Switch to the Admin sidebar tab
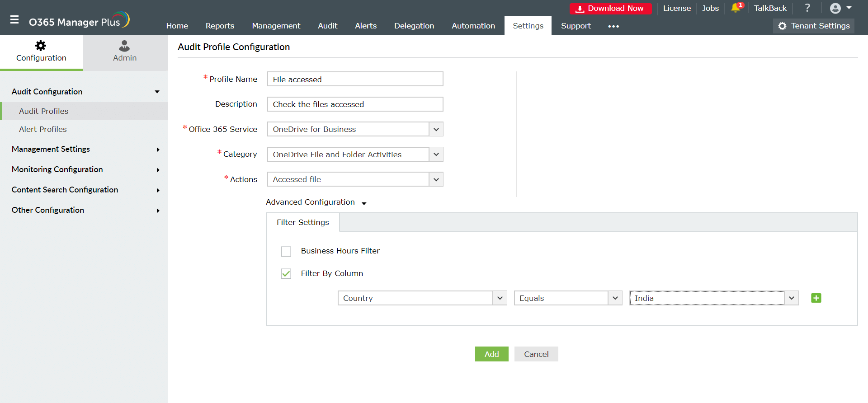This screenshot has height=403, width=868. click(x=125, y=52)
